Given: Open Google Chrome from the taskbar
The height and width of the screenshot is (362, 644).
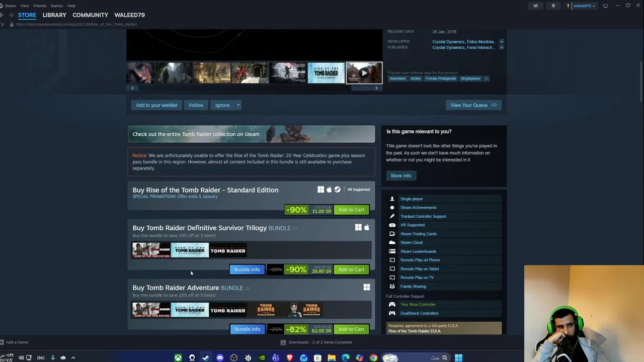Looking at the screenshot, I should [x=373, y=358].
